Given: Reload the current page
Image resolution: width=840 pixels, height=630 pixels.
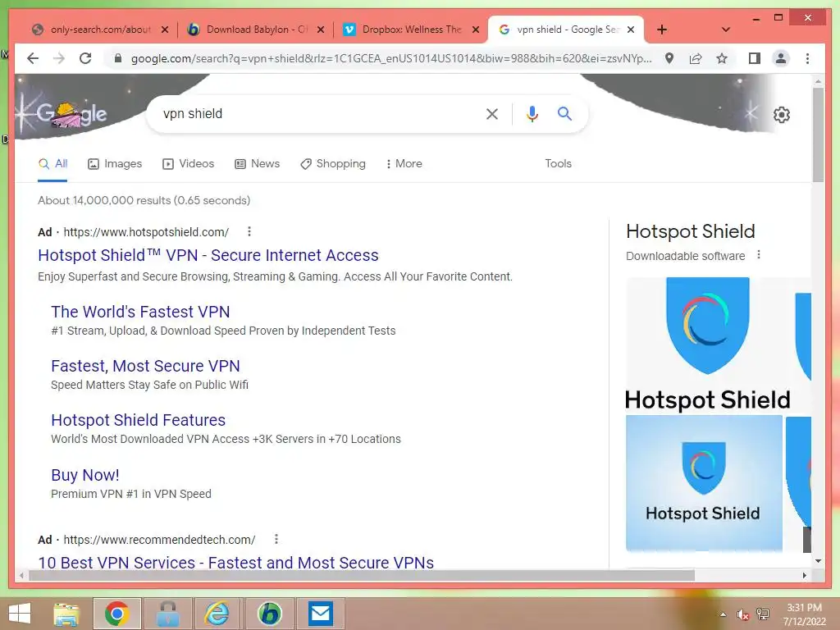Looking at the screenshot, I should 85,58.
